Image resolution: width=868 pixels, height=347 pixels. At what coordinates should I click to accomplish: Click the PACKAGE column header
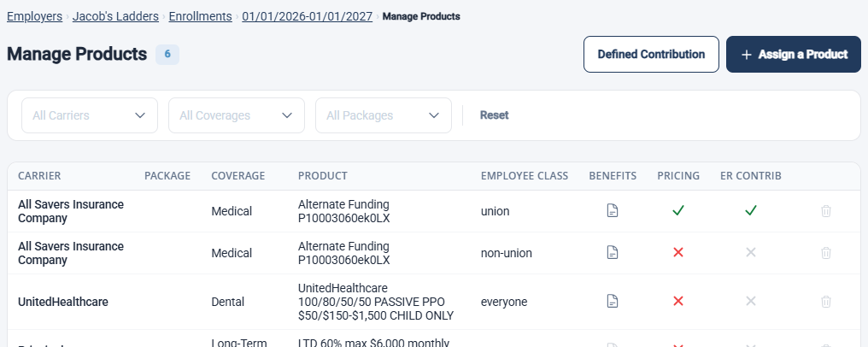[x=167, y=176]
